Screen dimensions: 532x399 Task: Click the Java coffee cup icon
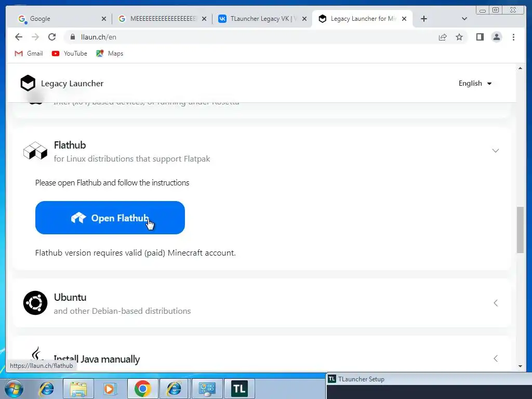click(37, 353)
